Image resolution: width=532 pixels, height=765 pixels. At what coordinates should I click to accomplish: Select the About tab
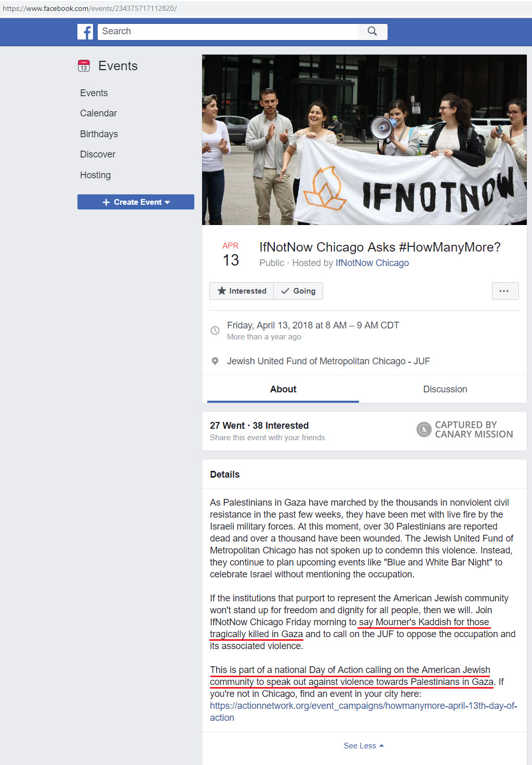[283, 389]
